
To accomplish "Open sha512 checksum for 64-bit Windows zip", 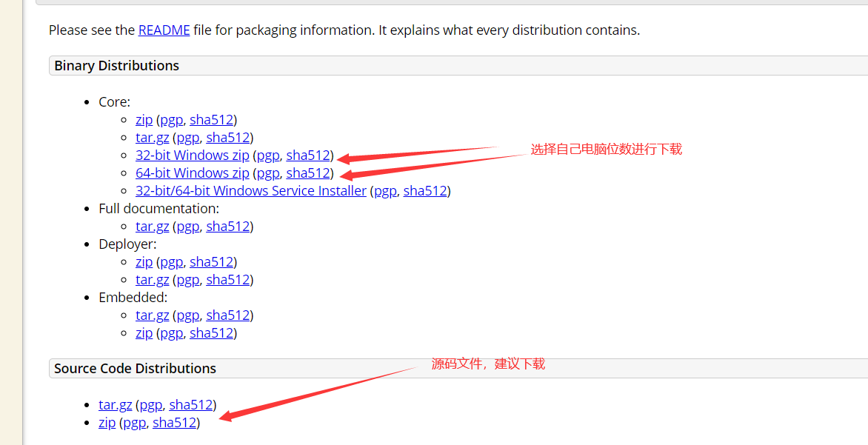I will click(x=308, y=173).
